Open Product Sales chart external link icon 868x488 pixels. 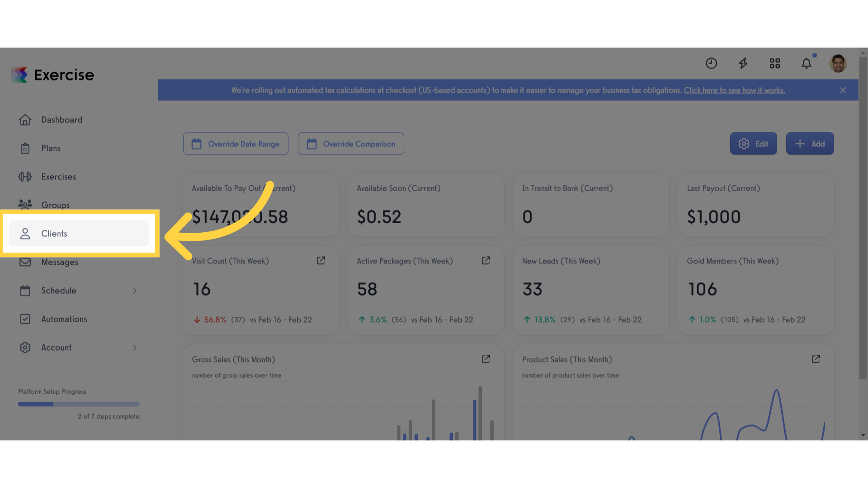816,359
